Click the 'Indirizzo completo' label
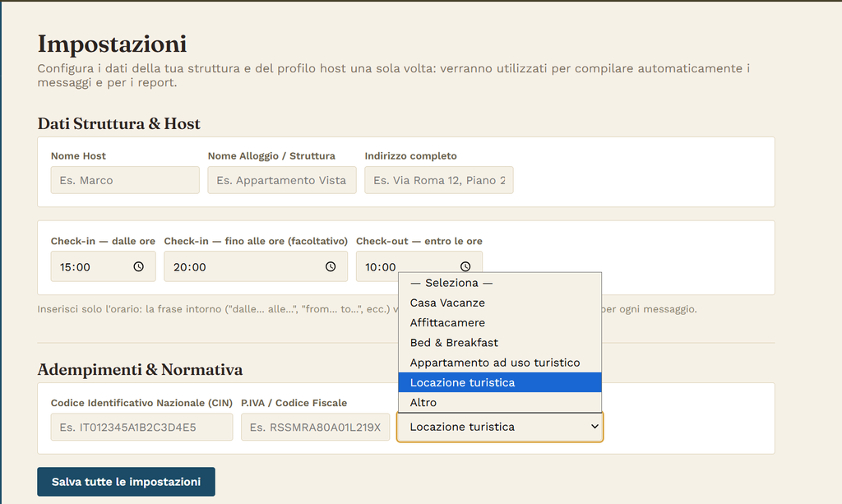Viewport: 842px width, 504px height. (411, 155)
